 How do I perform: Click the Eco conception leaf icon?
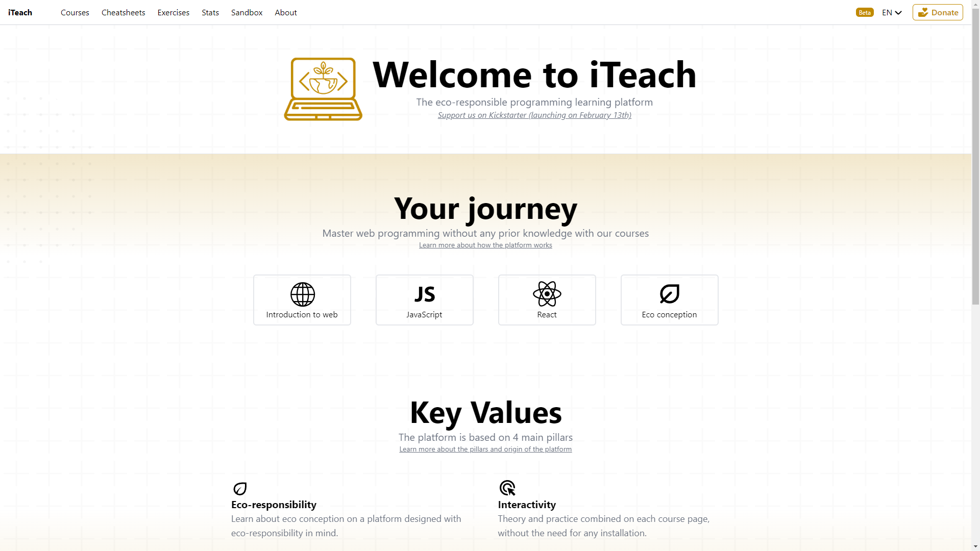pos(669,294)
